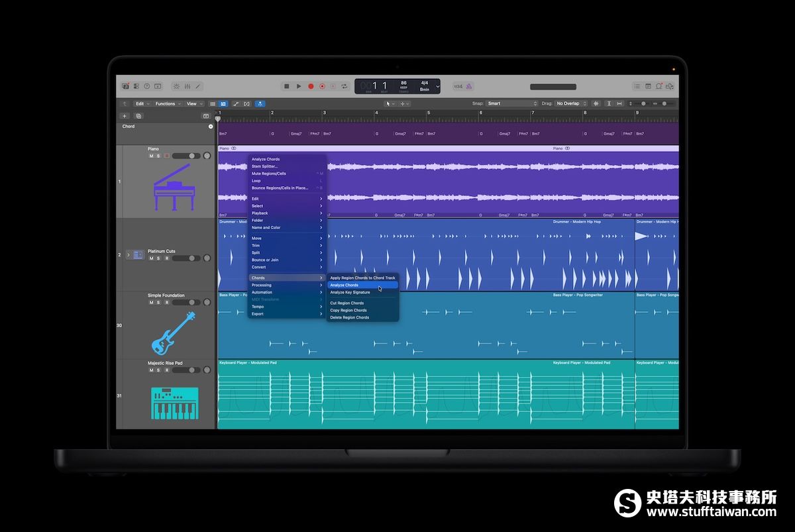Open the Drag No Overlap dropdown
Viewport: 795px width, 532px height.
571,103
